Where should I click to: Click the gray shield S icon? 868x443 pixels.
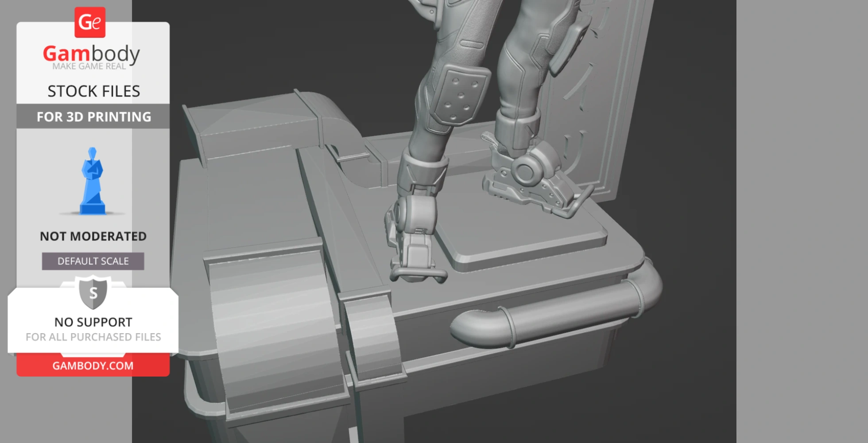(x=93, y=292)
